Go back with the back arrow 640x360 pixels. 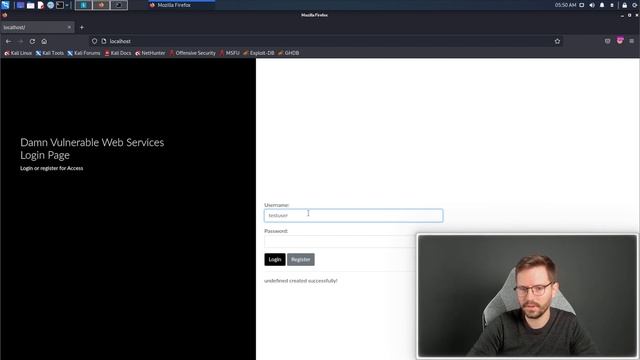9,41
